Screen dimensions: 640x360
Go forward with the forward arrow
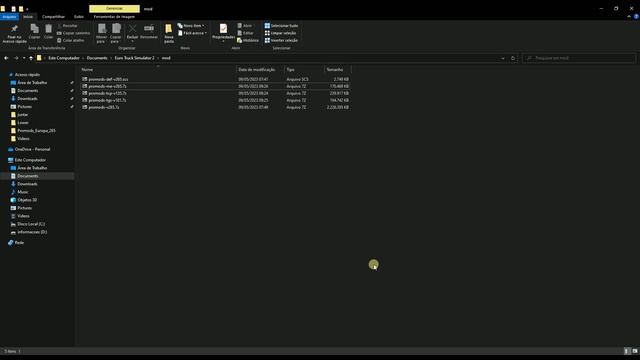tap(16, 58)
